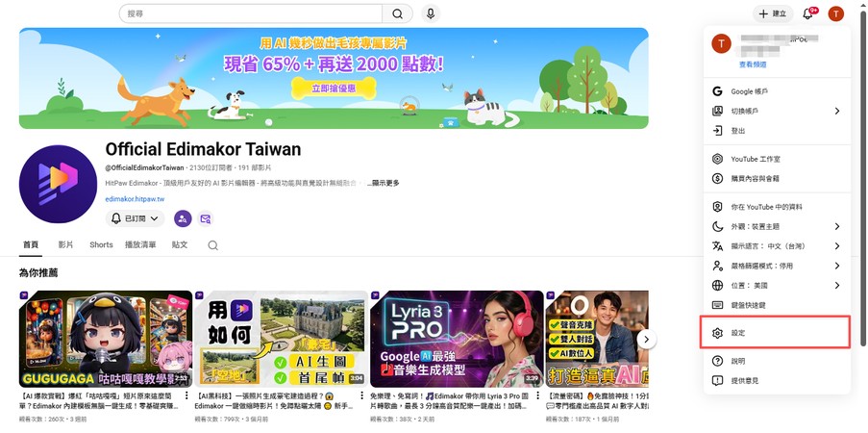Screen dimensions: 868x433
Task: Open the Lyria 3 PRO video thumbnail
Action: [x=457, y=339]
